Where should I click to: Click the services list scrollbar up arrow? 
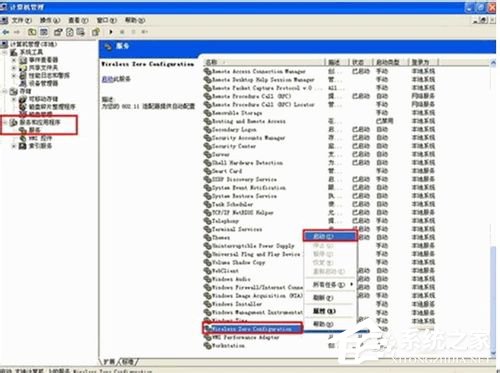pyautogui.click(x=493, y=63)
